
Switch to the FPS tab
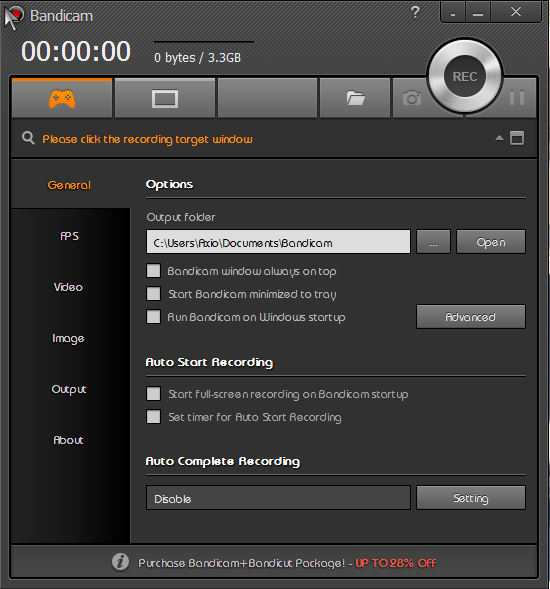[x=70, y=236]
